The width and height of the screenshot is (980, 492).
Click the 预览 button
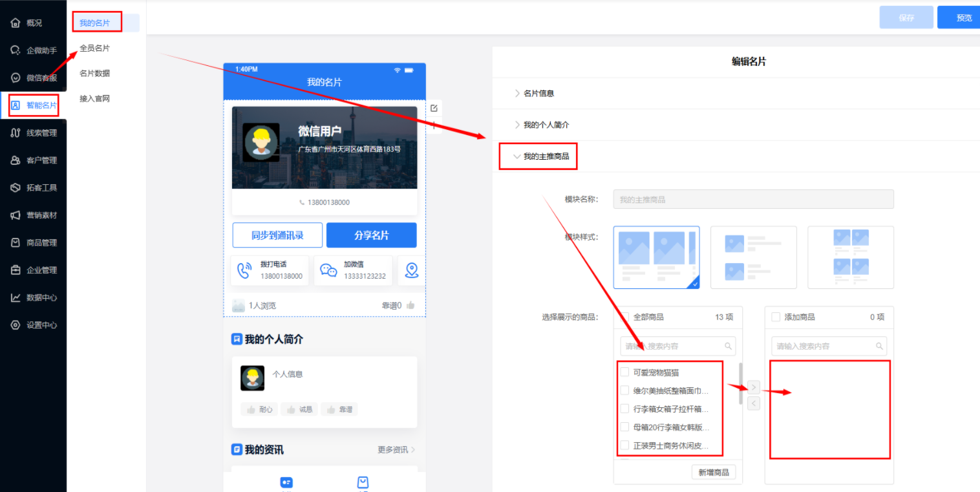point(960,17)
